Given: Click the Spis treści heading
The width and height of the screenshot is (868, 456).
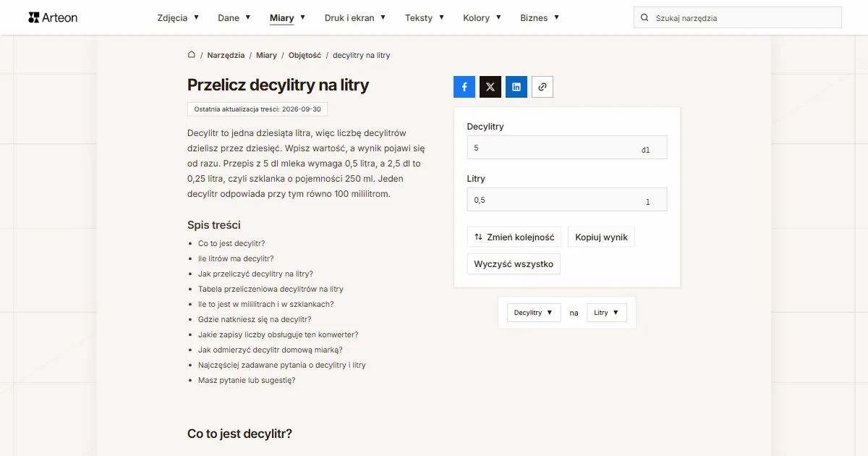Looking at the screenshot, I should point(214,225).
